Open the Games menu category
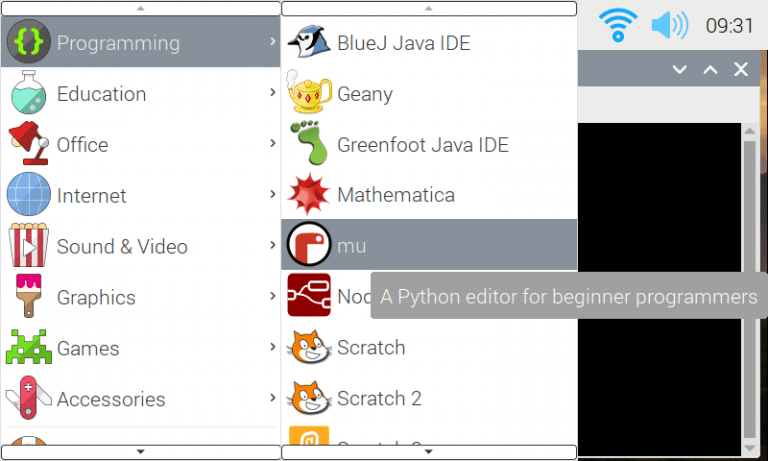This screenshot has height=461, width=768. [x=88, y=348]
